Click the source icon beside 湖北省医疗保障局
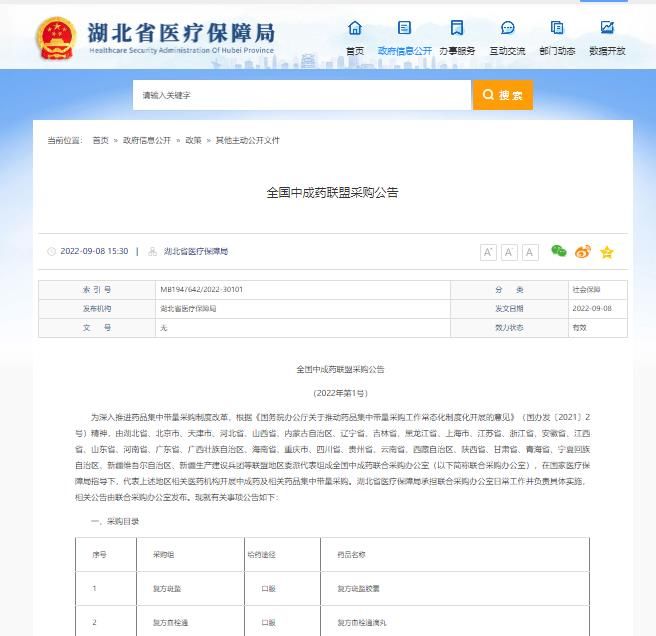Image resolution: width=656 pixels, height=636 pixels. click(153, 251)
